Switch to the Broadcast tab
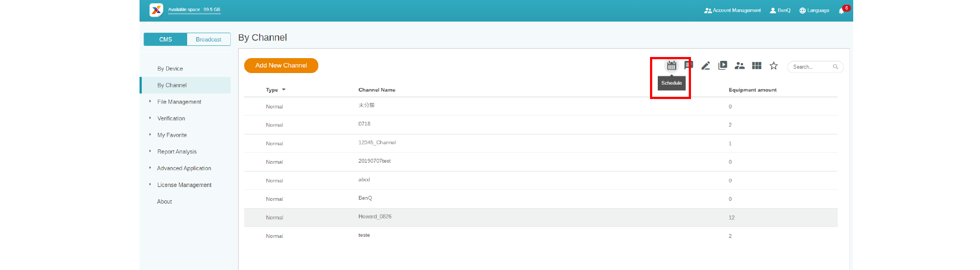The height and width of the screenshot is (270, 980). 208,39
